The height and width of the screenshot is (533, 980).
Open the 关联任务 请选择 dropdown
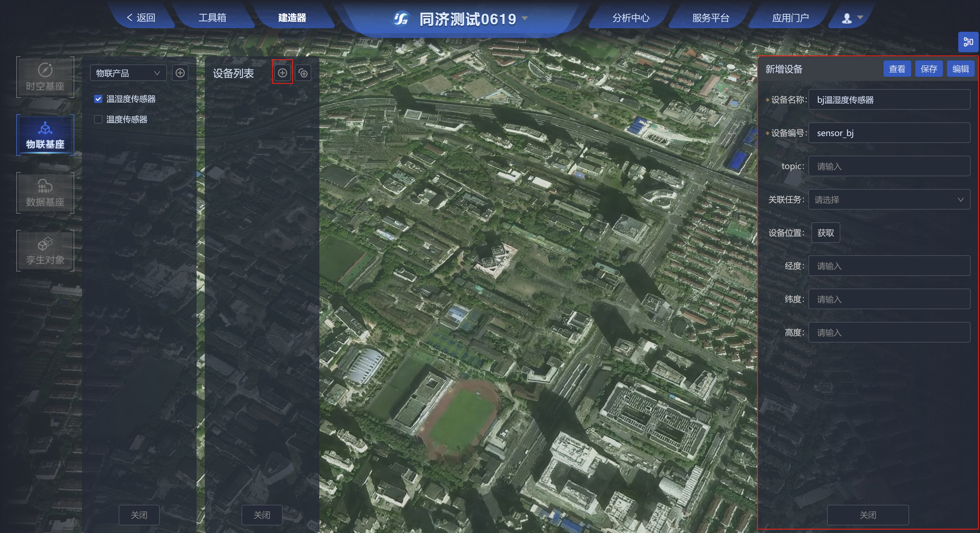coord(889,200)
